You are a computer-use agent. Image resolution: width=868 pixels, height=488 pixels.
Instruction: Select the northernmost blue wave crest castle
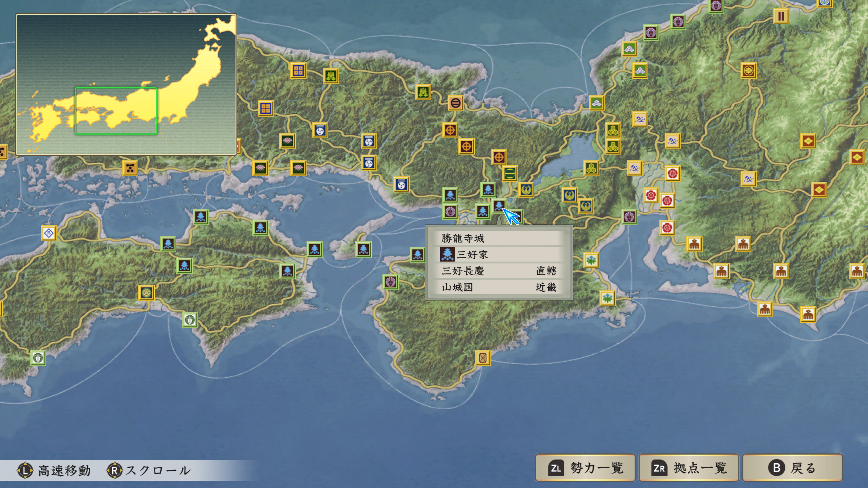(640, 119)
